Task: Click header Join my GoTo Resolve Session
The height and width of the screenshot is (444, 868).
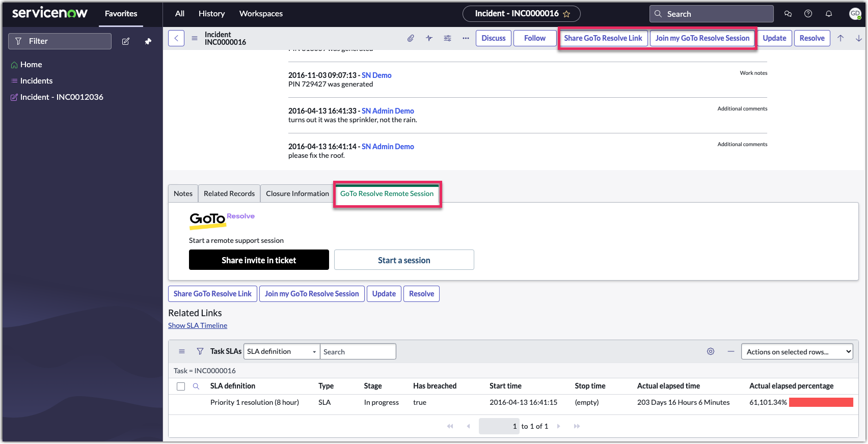Action: click(702, 38)
